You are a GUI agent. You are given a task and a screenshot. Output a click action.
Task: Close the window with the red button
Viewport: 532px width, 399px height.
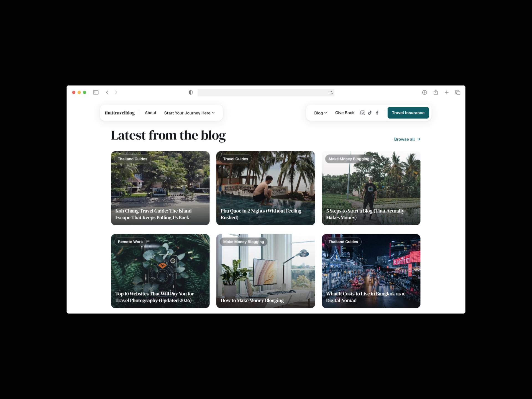tap(74, 92)
